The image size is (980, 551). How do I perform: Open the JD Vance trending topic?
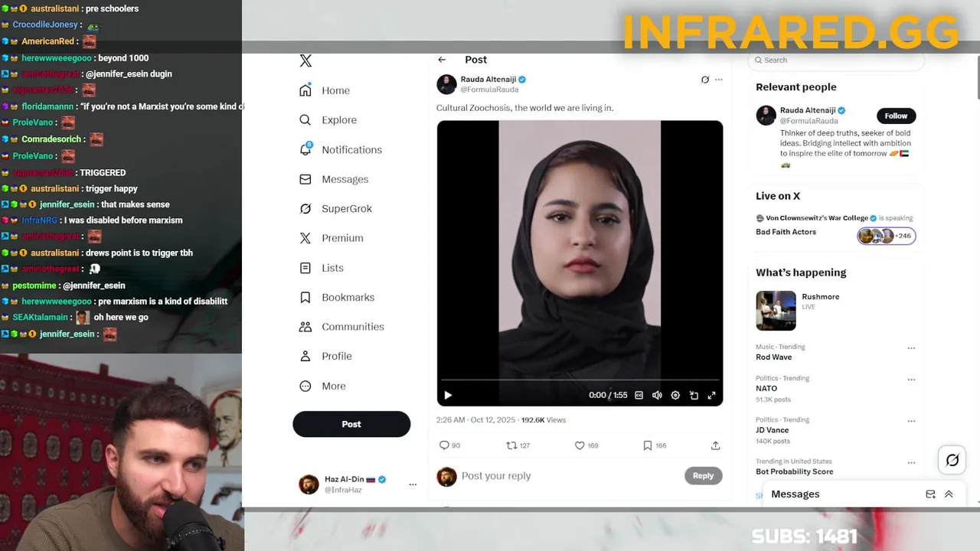[x=773, y=430]
